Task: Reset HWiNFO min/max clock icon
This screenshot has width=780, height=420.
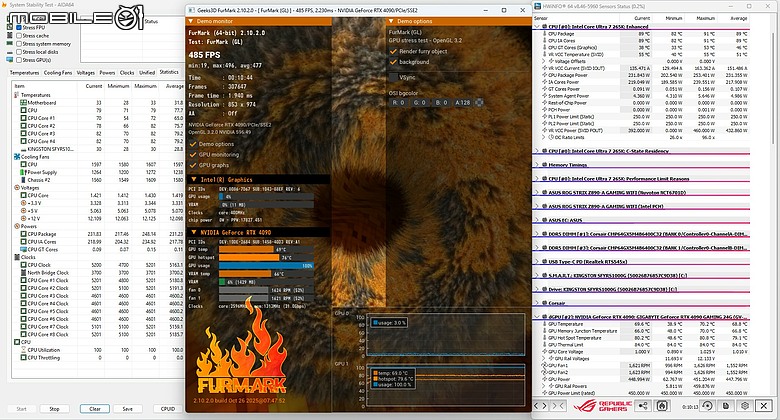Action: tap(707, 406)
